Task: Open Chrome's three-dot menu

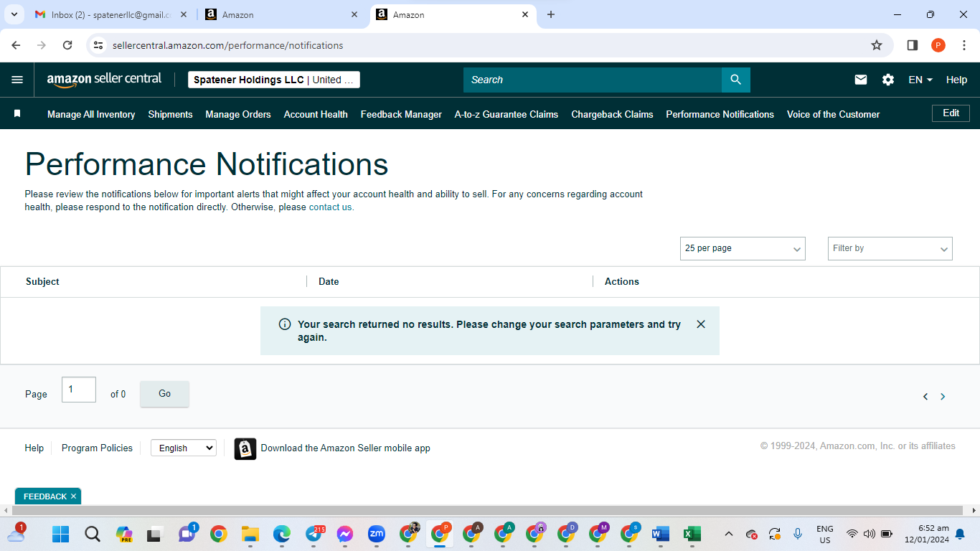Action: point(964,45)
